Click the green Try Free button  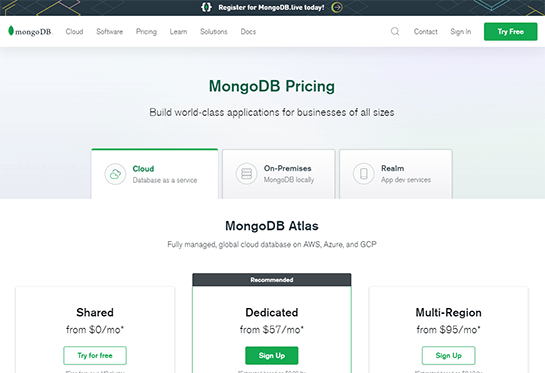point(511,32)
